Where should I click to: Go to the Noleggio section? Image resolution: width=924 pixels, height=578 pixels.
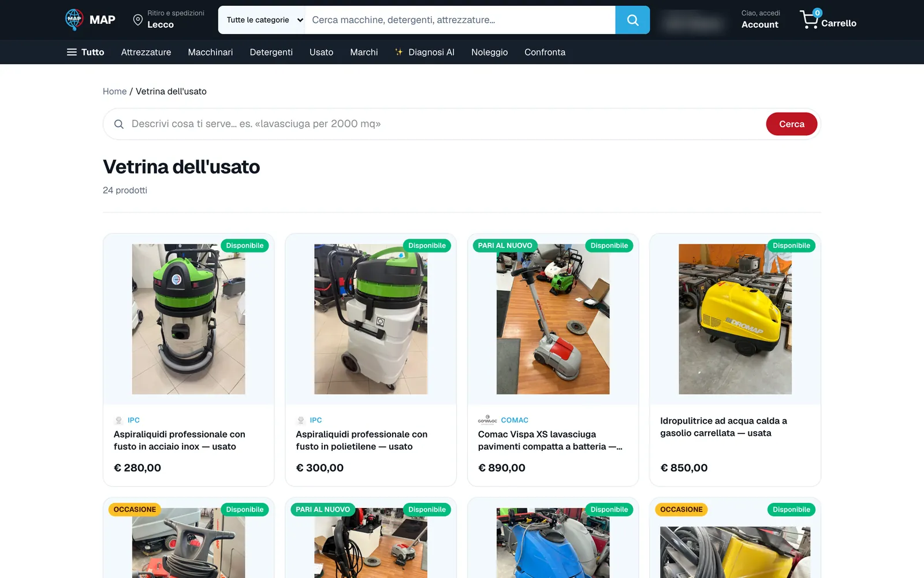click(x=489, y=52)
